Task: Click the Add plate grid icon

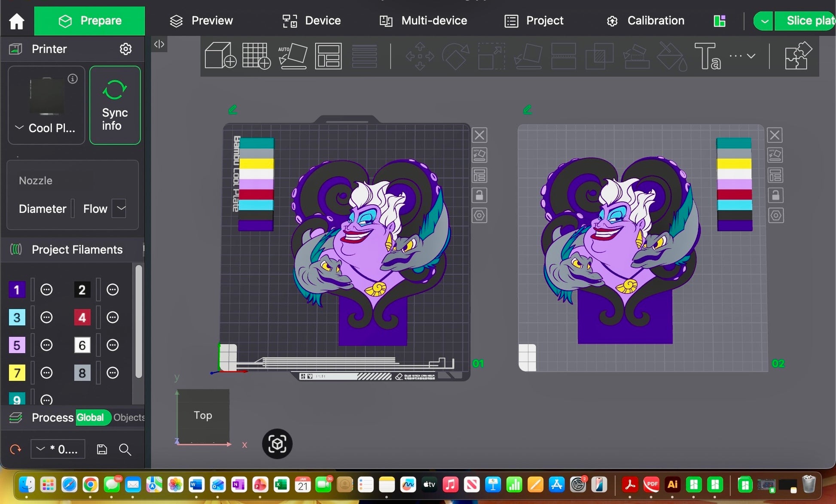Action: (x=256, y=56)
